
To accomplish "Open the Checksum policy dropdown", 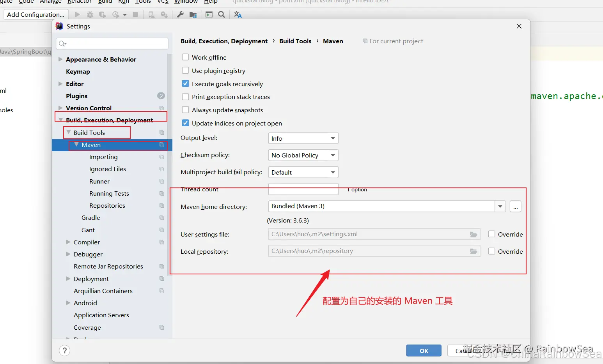I will 303,155.
